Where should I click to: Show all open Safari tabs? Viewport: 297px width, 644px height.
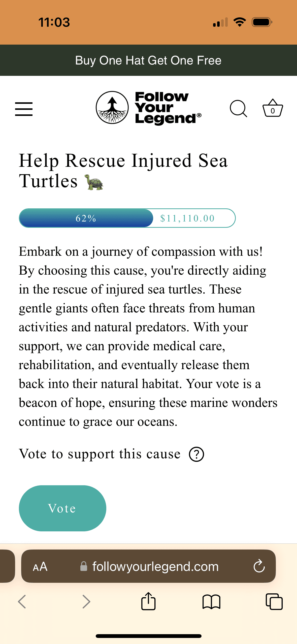274,602
